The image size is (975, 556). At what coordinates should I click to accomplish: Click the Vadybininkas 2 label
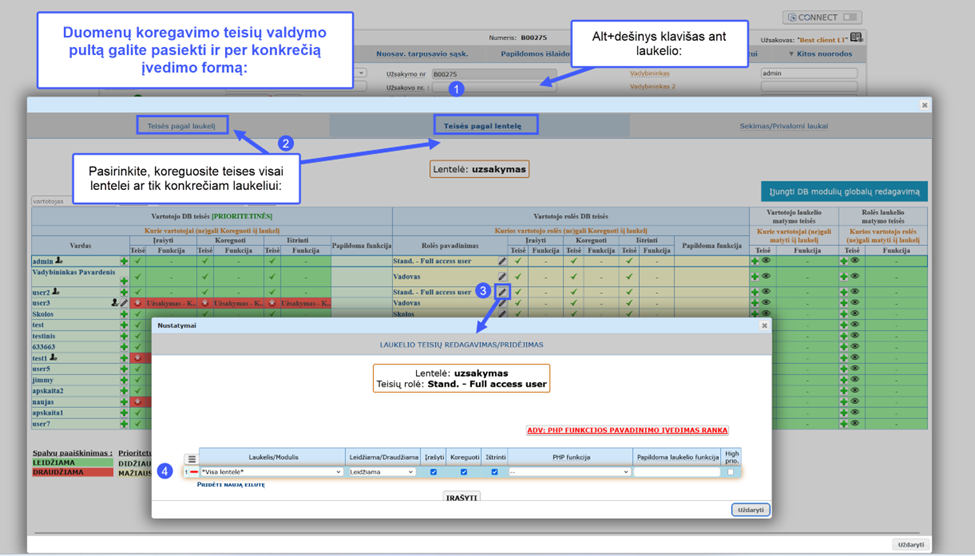(652, 87)
